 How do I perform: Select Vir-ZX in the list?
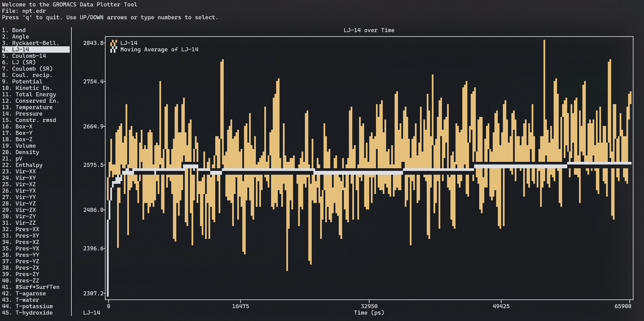click(19, 210)
